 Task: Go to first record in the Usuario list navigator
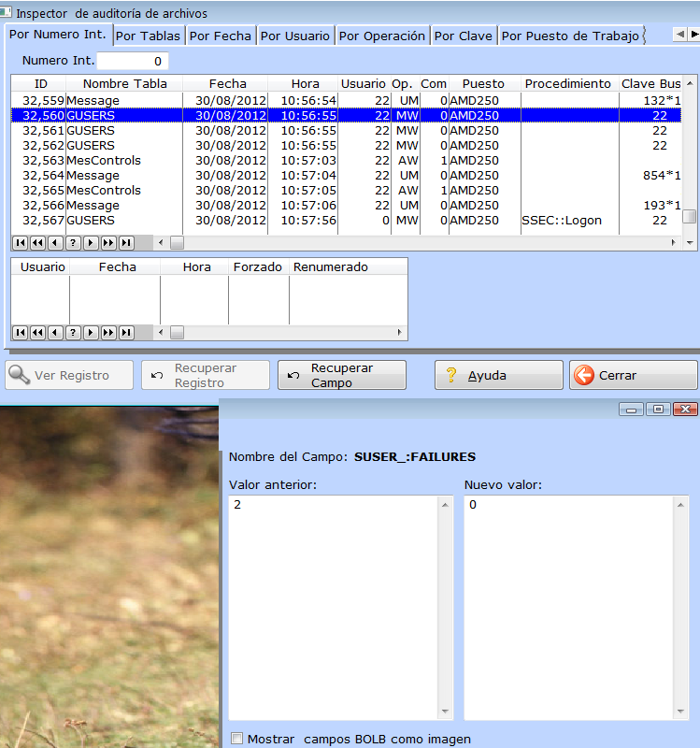point(20,333)
